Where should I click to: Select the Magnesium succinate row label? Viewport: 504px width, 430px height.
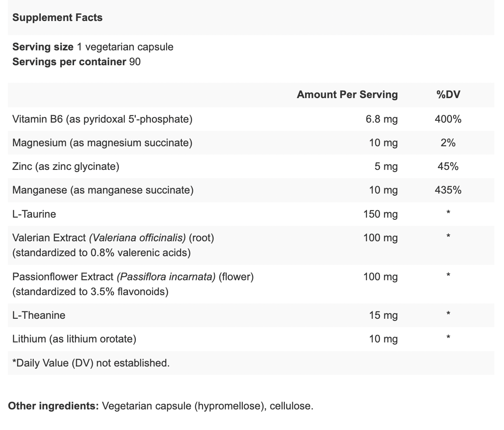tap(102, 143)
